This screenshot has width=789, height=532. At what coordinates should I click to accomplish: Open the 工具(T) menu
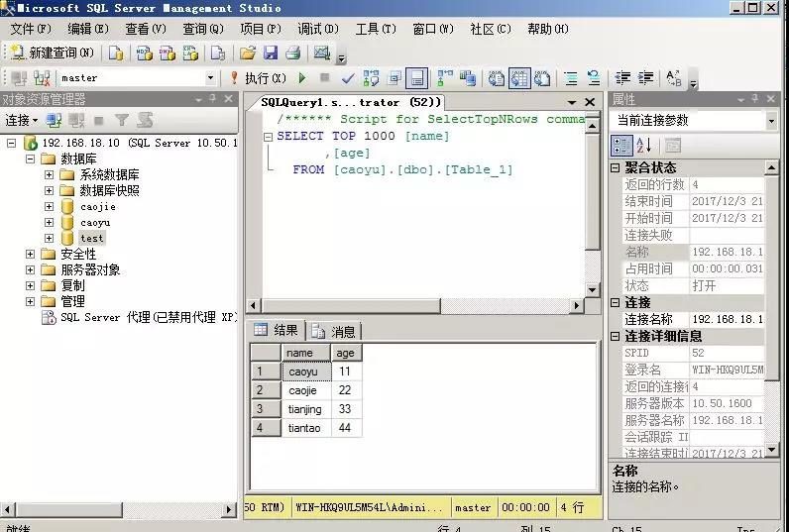tap(375, 29)
